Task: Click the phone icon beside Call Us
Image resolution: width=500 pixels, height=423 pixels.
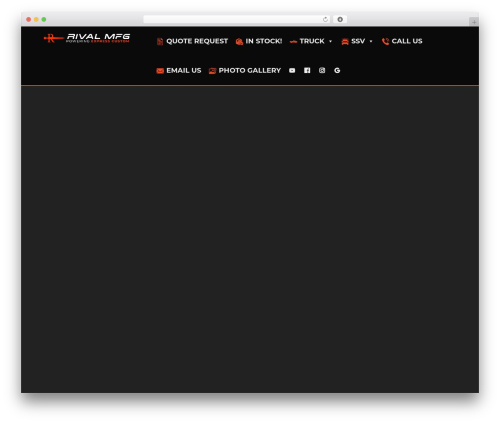Action: (385, 41)
